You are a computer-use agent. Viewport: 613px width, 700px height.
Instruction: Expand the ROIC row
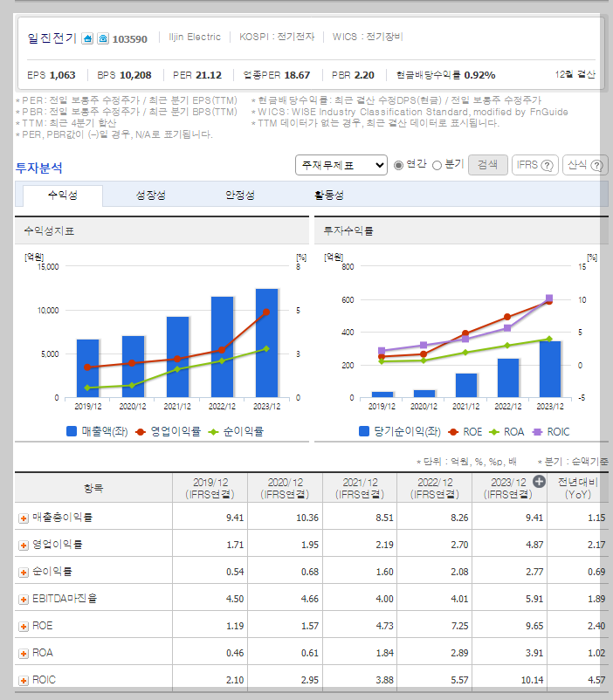tap(24, 681)
